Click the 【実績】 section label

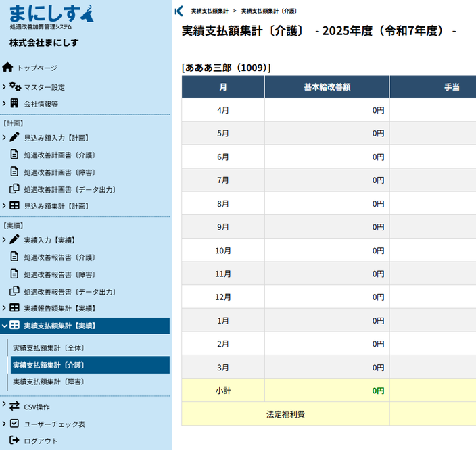tap(13, 226)
